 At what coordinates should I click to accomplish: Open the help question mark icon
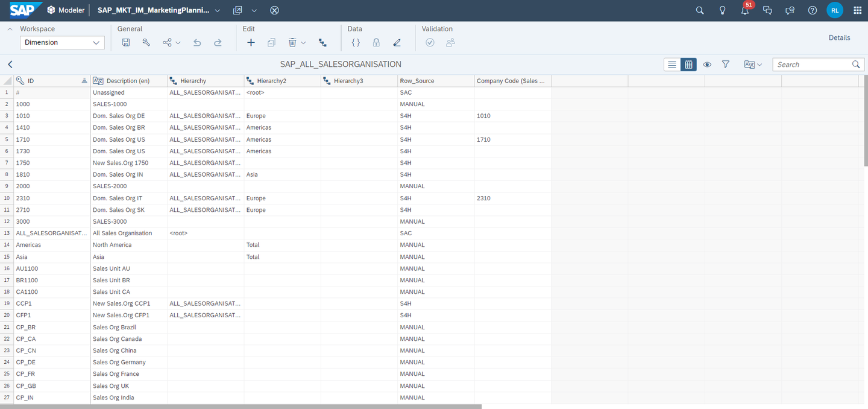click(x=813, y=10)
